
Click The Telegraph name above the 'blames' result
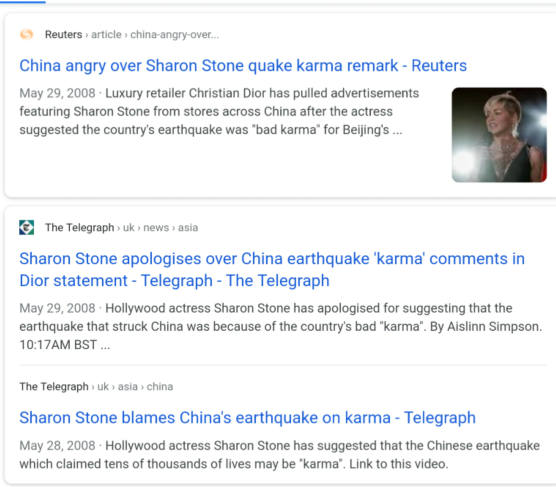(54, 386)
